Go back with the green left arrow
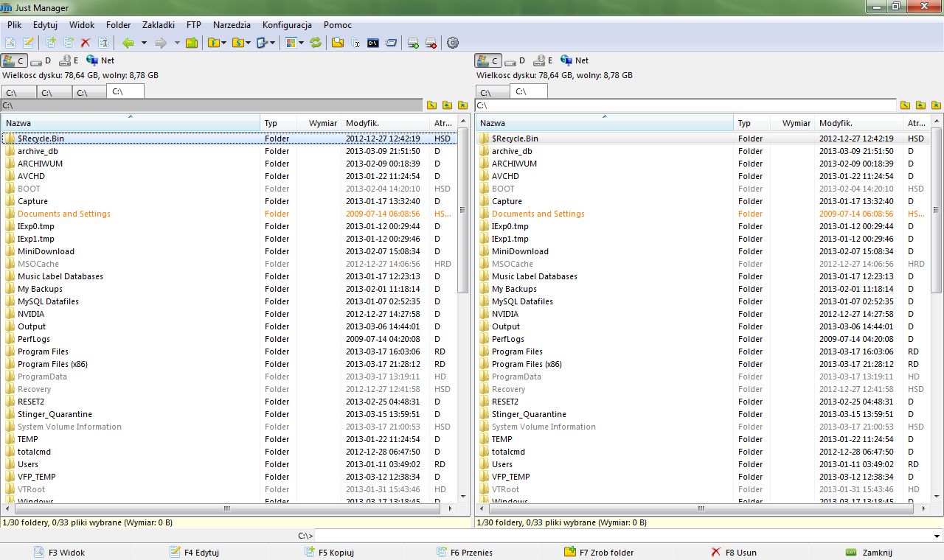 [x=128, y=43]
